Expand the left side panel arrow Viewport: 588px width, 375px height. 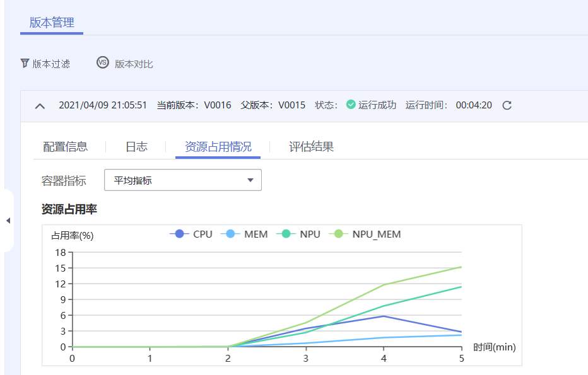click(x=8, y=221)
